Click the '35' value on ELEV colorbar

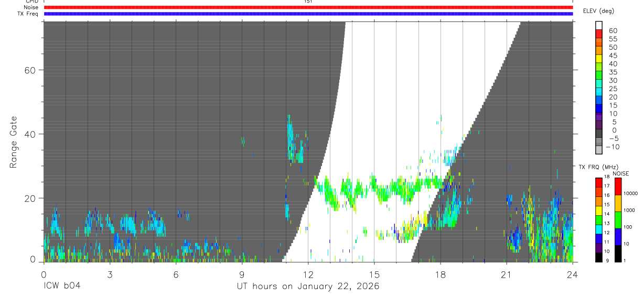613,72
